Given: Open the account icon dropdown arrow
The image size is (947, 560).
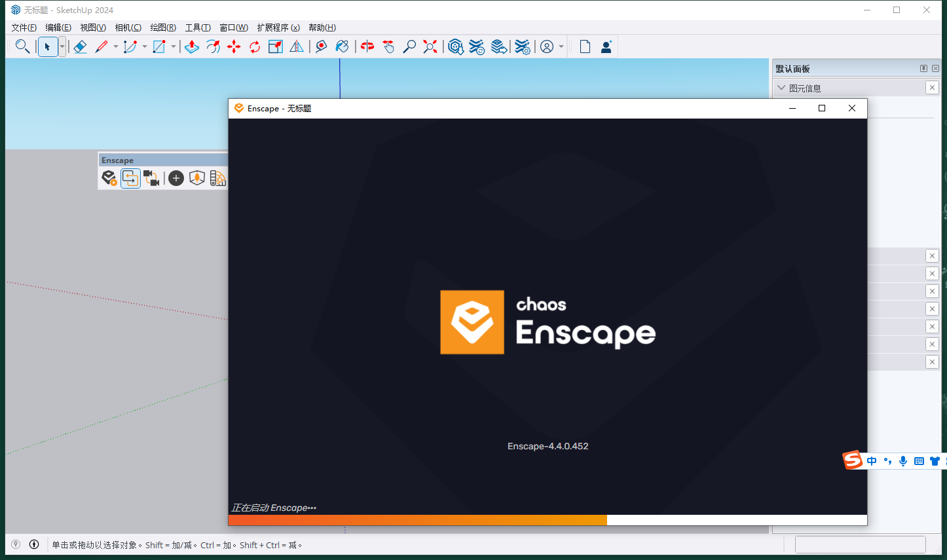Looking at the screenshot, I should pyautogui.click(x=561, y=47).
